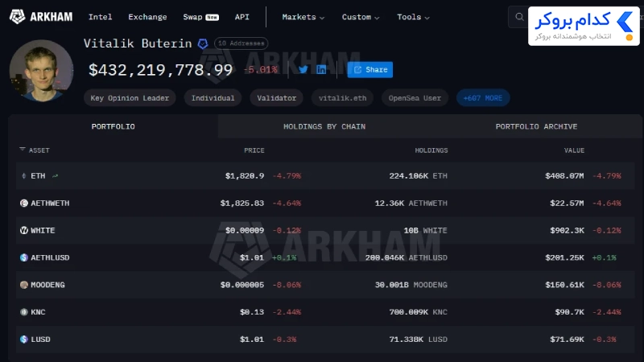Open the Intel menu item
644x362 pixels.
[100, 17]
